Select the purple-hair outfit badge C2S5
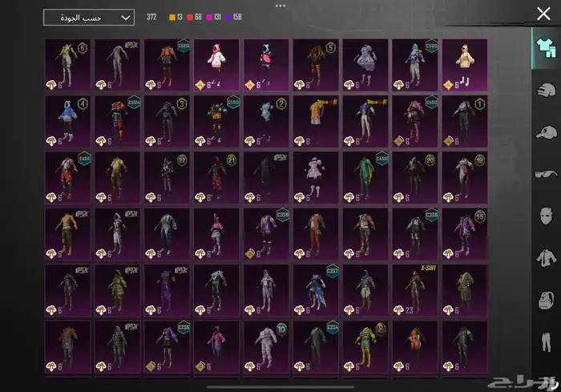Image resolution: width=561 pixels, height=392 pixels. [x=167, y=346]
